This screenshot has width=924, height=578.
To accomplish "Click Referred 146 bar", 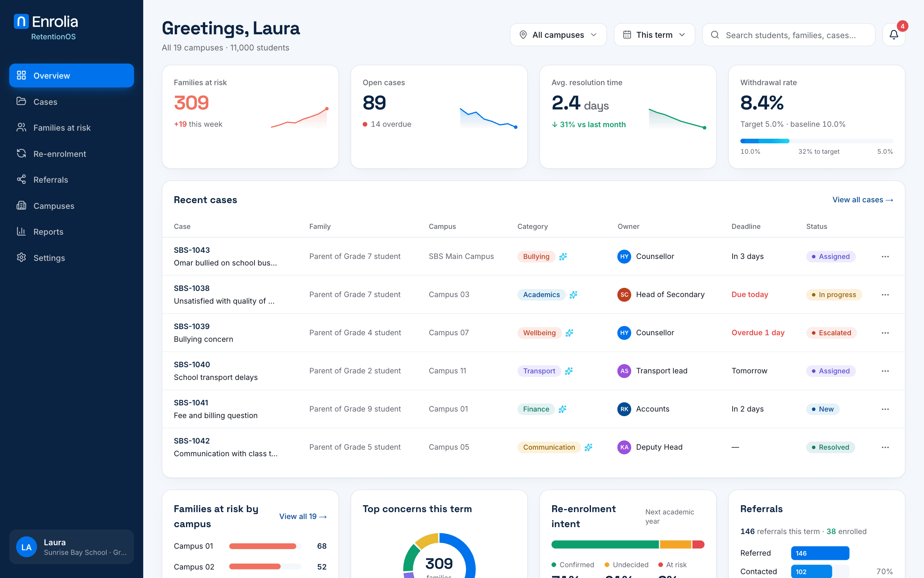I will [820, 553].
